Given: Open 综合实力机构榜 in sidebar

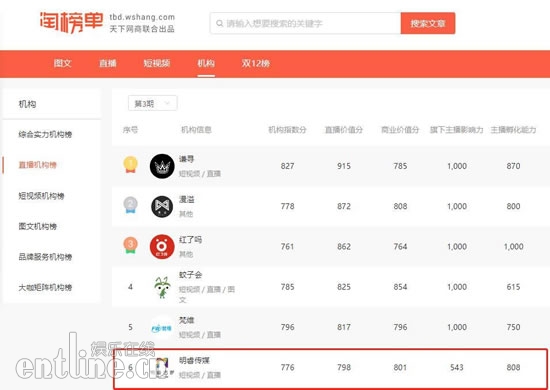Looking at the screenshot, I should click(x=45, y=134).
